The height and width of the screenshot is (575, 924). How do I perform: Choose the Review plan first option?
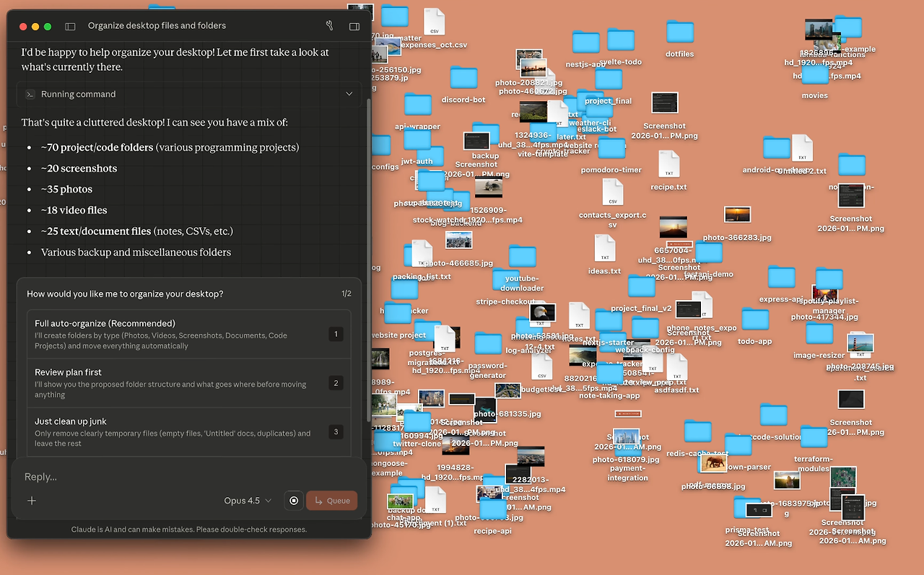pyautogui.click(x=189, y=383)
